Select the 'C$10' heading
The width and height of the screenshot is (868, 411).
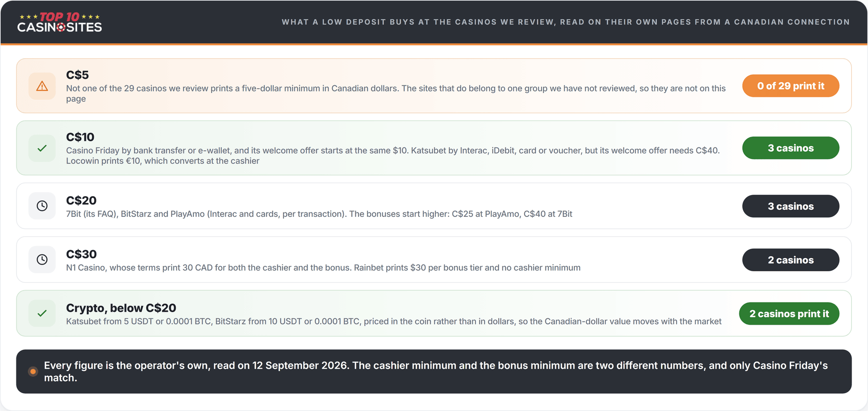[x=80, y=137]
